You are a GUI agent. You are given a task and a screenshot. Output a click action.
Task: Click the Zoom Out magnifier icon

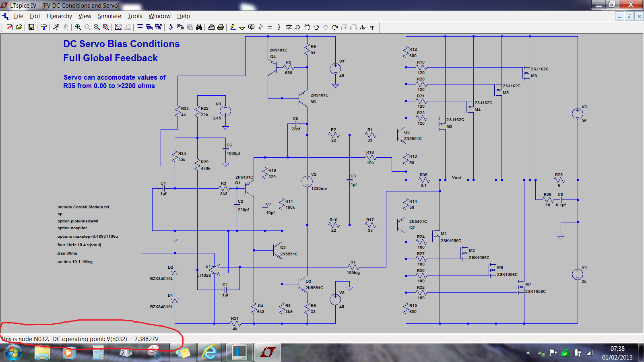tap(97, 27)
